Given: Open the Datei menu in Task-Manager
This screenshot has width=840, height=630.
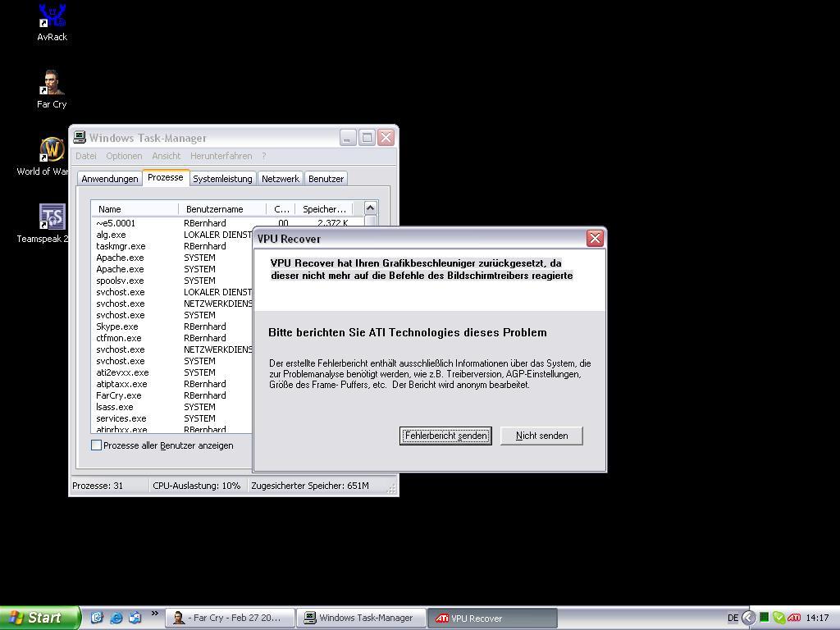Looking at the screenshot, I should click(85, 156).
